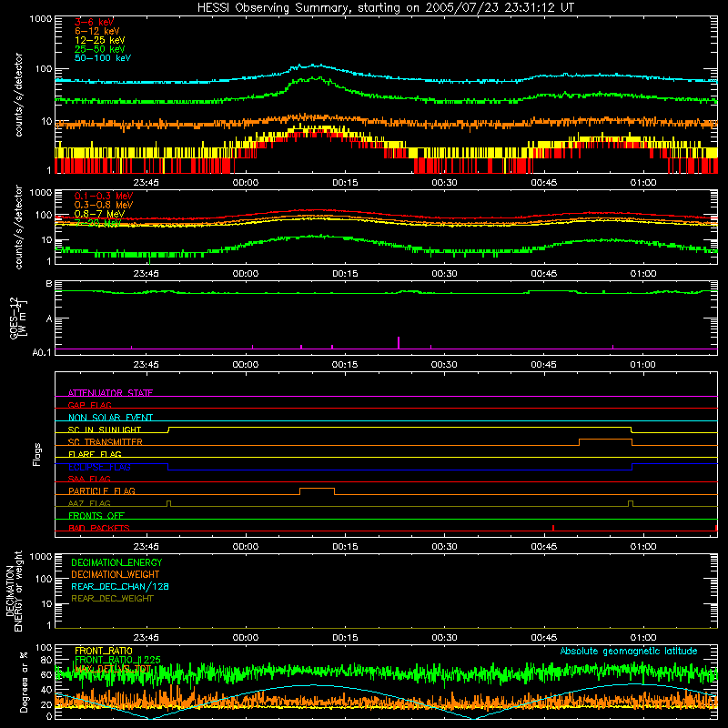This screenshot has width=728, height=728.
Task: Click the vertical Flags axis label
Action: [x=37, y=454]
